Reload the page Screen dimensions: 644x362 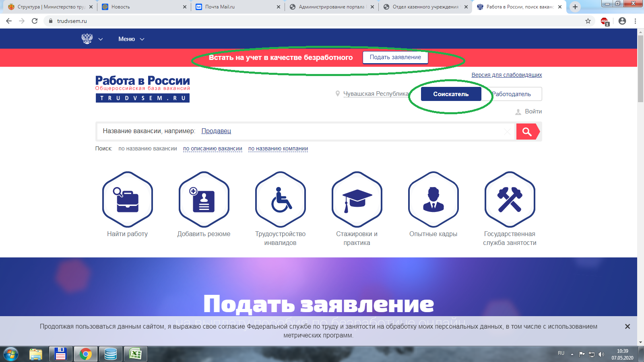tap(35, 21)
